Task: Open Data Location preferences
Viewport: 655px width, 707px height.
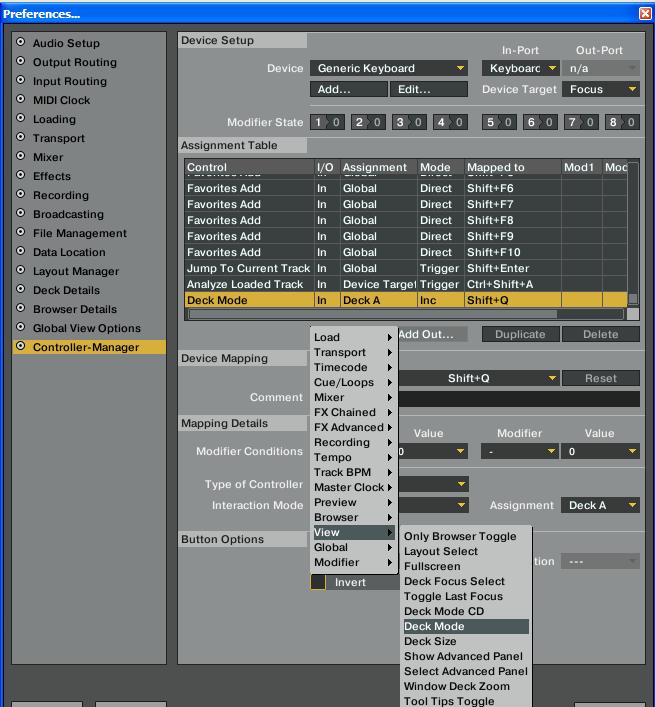Action: [69, 252]
